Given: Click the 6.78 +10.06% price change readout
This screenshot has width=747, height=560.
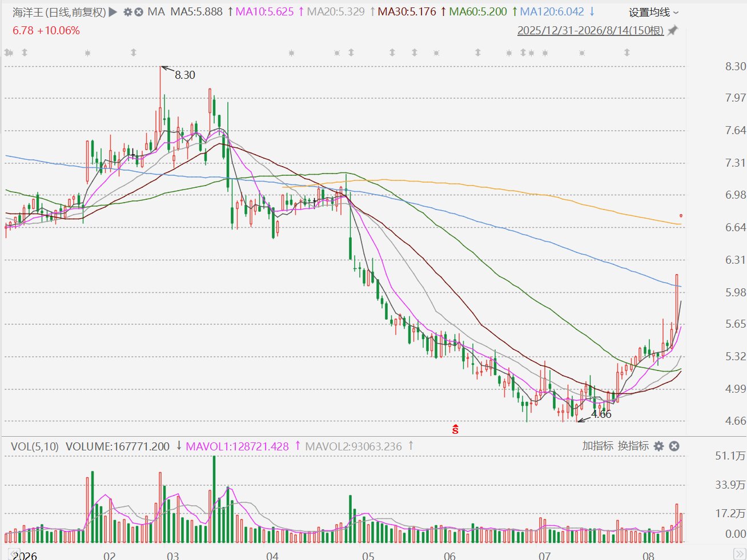Looking at the screenshot, I should (46, 30).
